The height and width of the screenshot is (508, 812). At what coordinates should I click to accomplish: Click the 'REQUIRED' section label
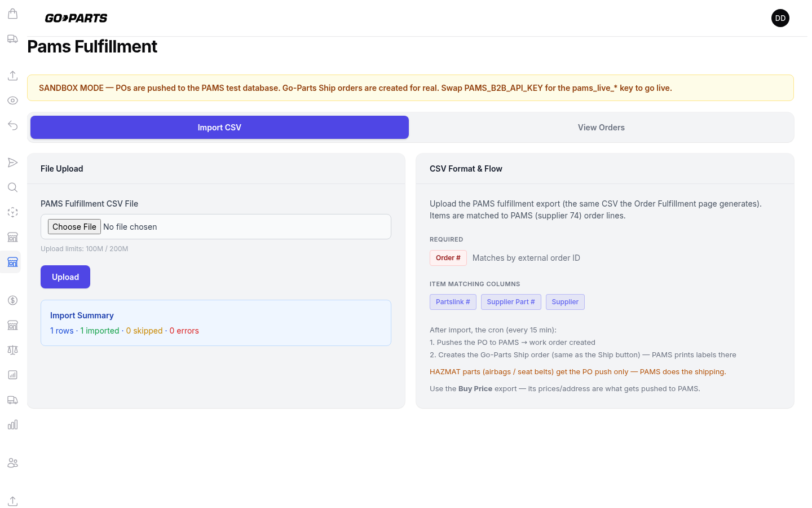click(x=447, y=239)
